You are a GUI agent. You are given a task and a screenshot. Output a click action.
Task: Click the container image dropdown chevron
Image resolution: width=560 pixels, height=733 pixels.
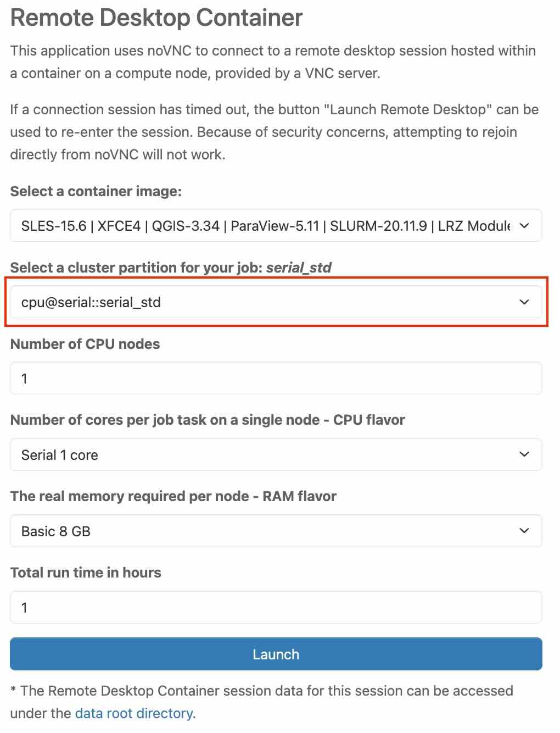click(x=524, y=226)
